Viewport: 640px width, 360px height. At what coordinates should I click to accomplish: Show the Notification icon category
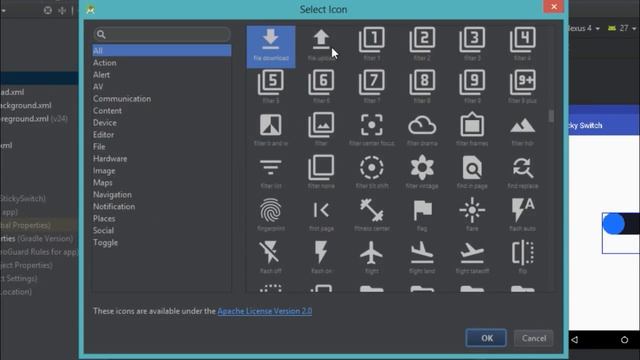pyautogui.click(x=114, y=207)
